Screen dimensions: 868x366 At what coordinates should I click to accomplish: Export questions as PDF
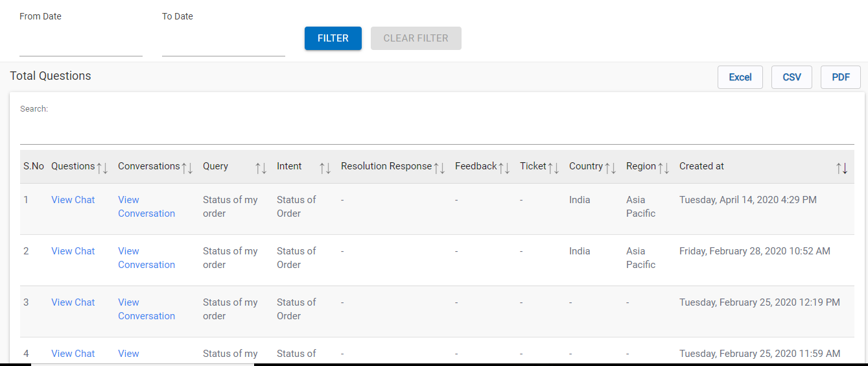coord(841,77)
